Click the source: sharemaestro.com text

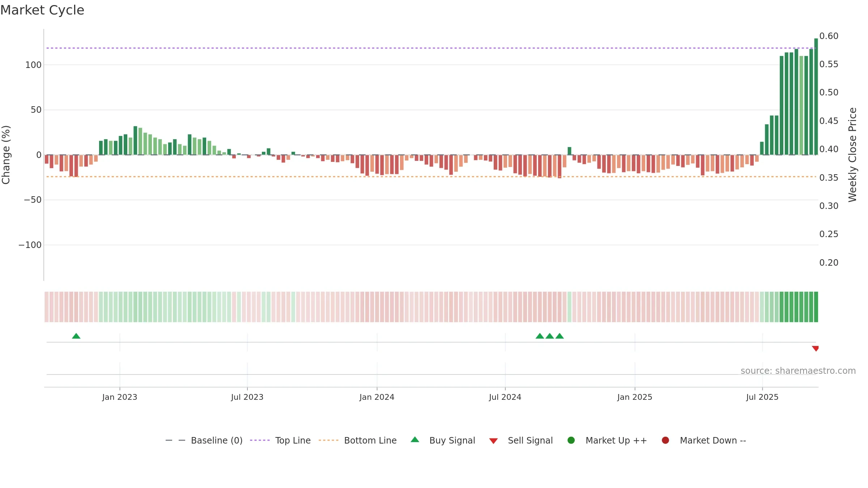798,371
